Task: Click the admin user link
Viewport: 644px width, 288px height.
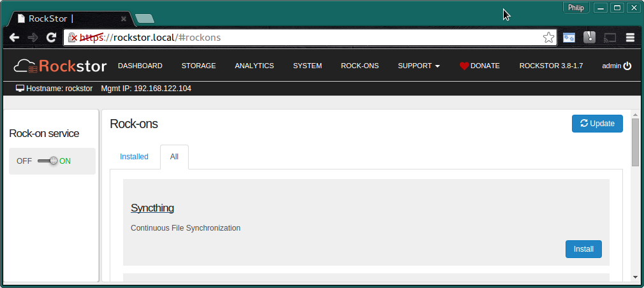Action: pyautogui.click(x=611, y=66)
